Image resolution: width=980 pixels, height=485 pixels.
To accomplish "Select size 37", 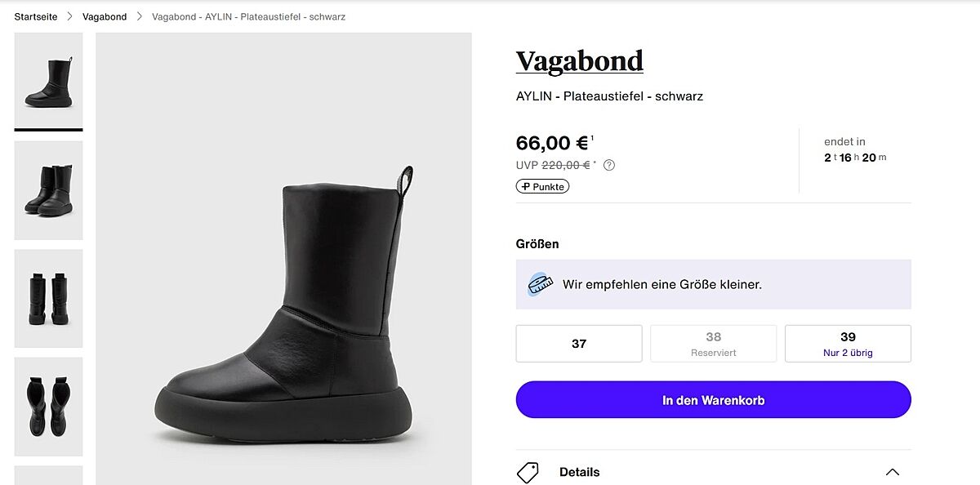I will point(579,344).
